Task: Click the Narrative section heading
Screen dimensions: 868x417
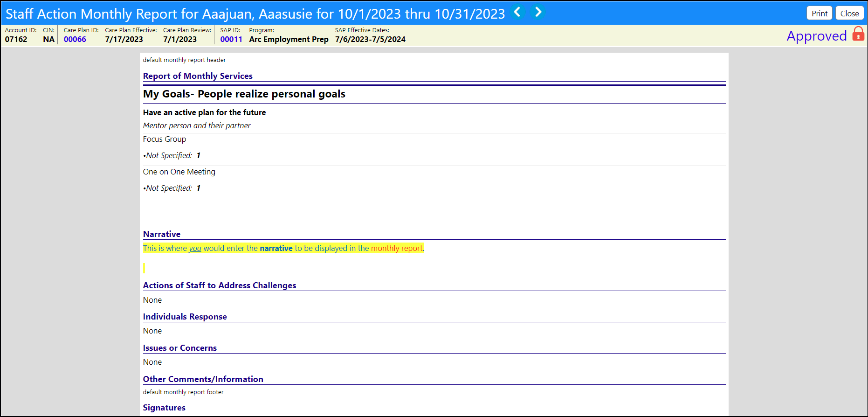Action: [x=162, y=234]
